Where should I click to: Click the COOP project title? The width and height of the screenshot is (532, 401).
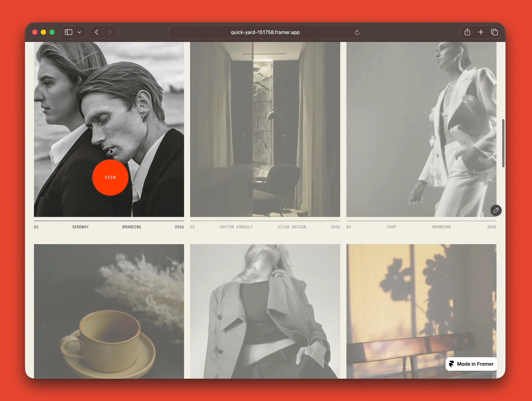(x=392, y=227)
